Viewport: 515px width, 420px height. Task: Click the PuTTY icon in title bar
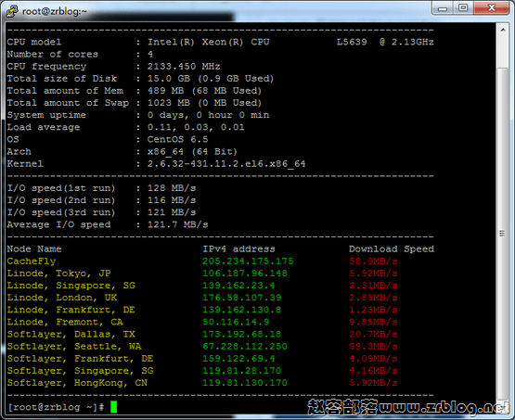pyautogui.click(x=12, y=11)
